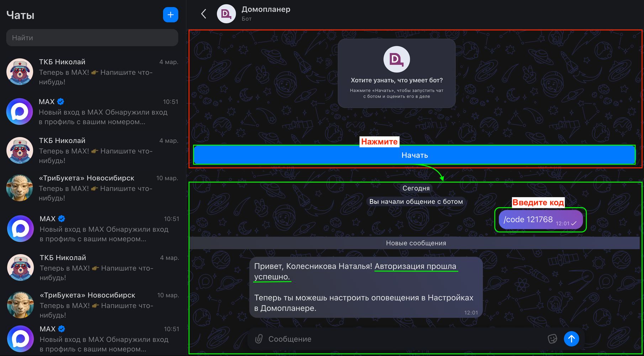Click the Начать button to launch the bot
Image resolution: width=644 pixels, height=356 pixels.
(x=415, y=155)
